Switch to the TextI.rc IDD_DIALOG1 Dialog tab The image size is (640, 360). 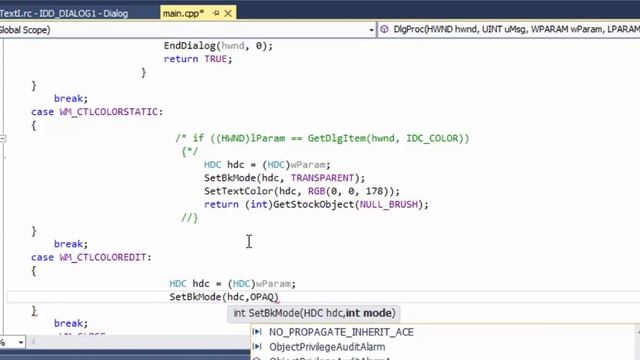coord(65,13)
